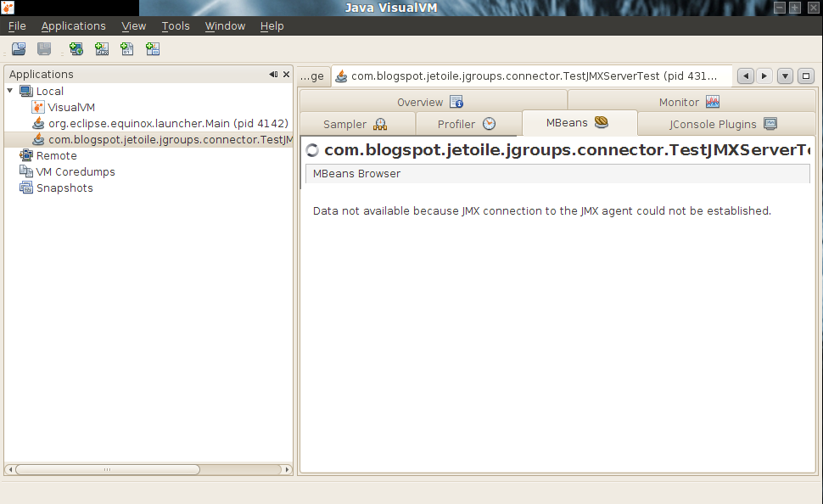This screenshot has height=504, width=823.
Task: Minimize the Applications panel with the slide icon
Action: [x=273, y=75]
